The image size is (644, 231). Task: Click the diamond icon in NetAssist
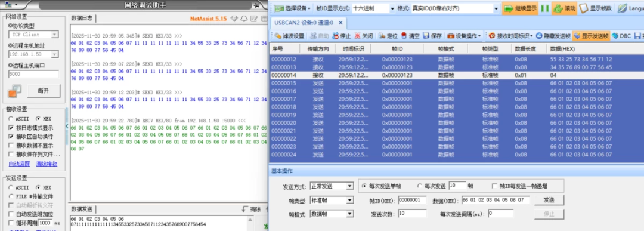coord(234,19)
